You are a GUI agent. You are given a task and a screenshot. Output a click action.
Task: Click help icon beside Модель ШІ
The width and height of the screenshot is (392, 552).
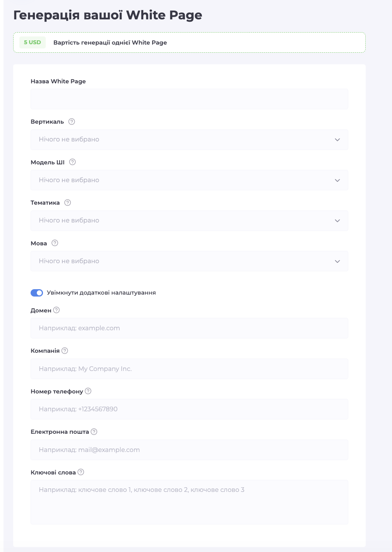(72, 162)
